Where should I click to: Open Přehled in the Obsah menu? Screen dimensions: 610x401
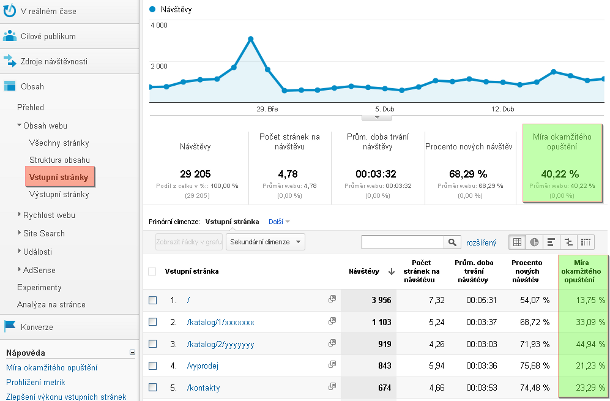tap(31, 107)
